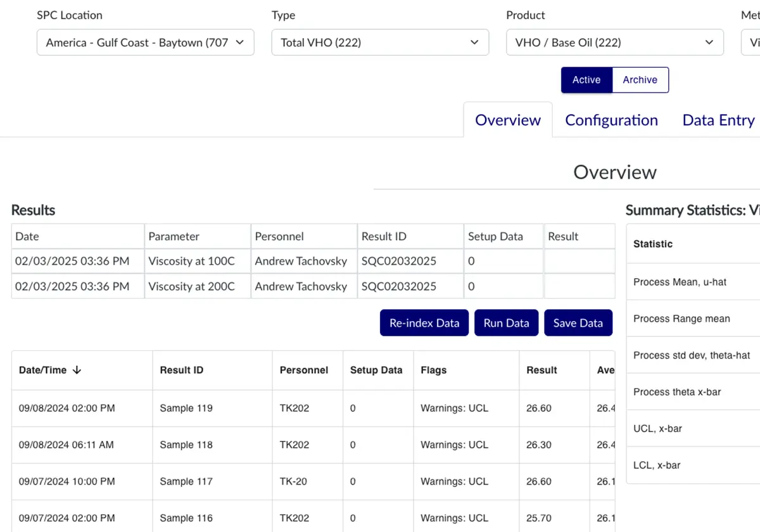The height and width of the screenshot is (532, 760).
Task: Click the 09/07/2024 02:00 PM timestamp
Action: [x=67, y=519]
